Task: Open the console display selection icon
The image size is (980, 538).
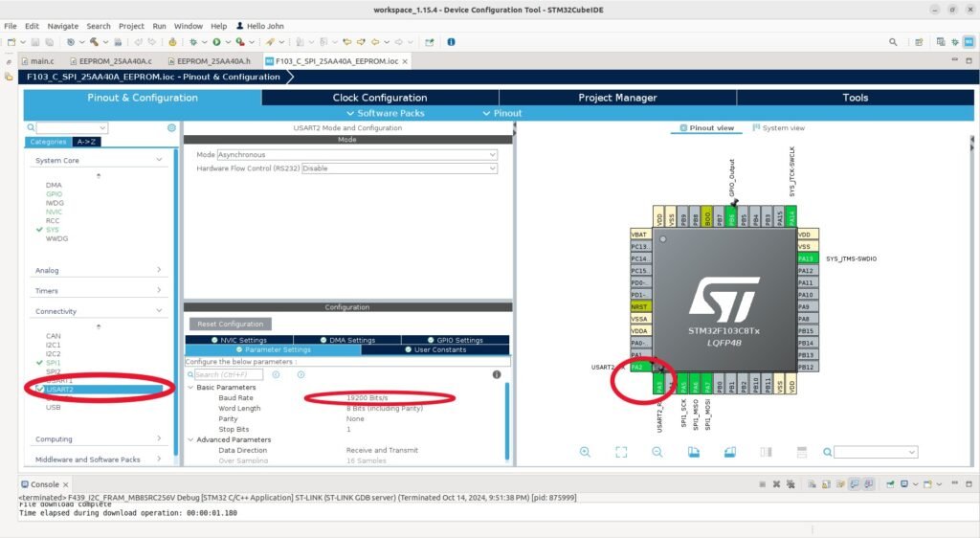Action: coord(903,483)
